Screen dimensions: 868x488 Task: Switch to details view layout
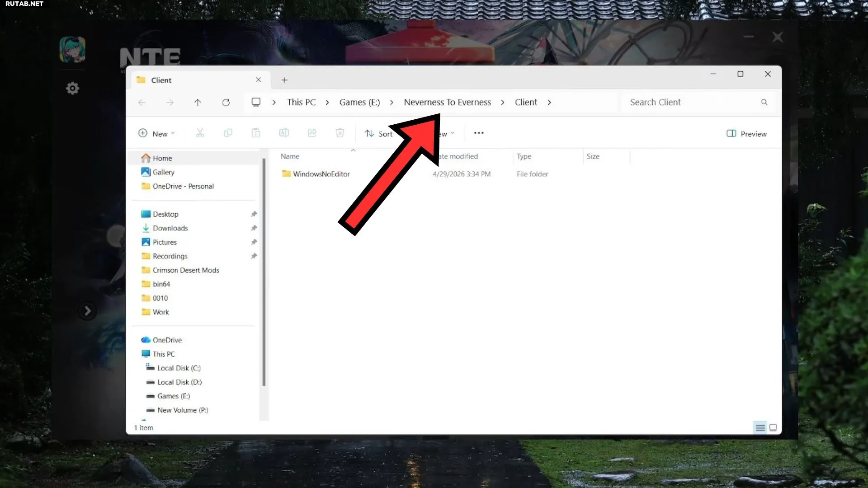(760, 427)
